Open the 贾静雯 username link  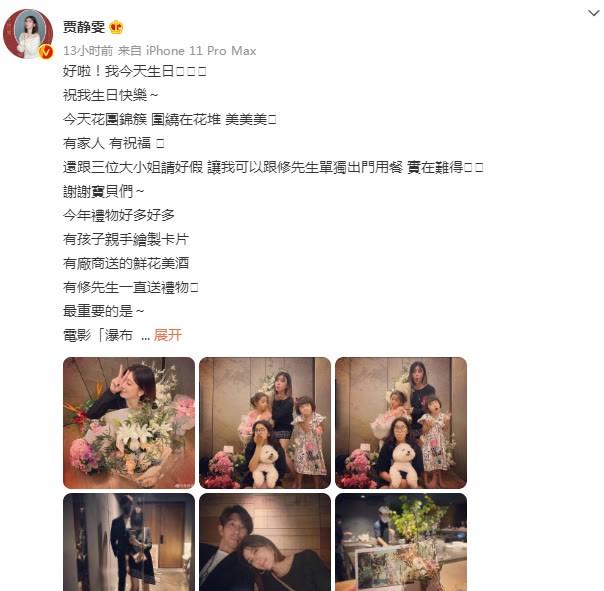(84, 27)
